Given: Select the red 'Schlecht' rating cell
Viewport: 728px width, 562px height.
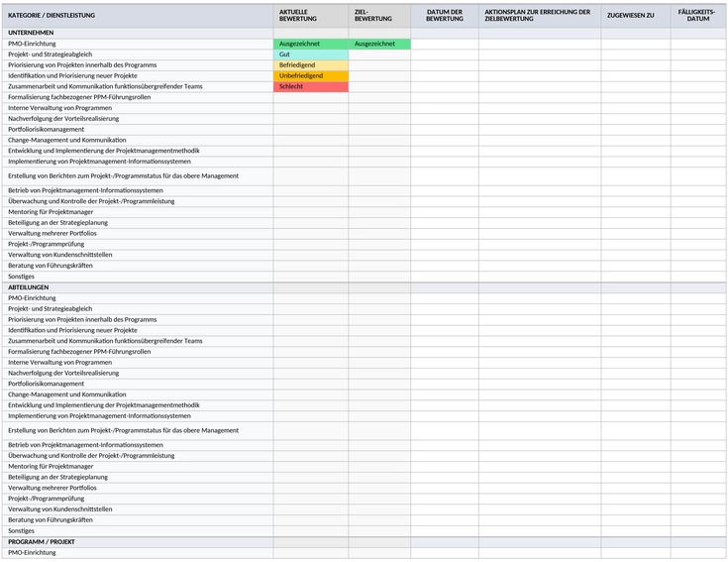Looking at the screenshot, I should coord(311,86).
